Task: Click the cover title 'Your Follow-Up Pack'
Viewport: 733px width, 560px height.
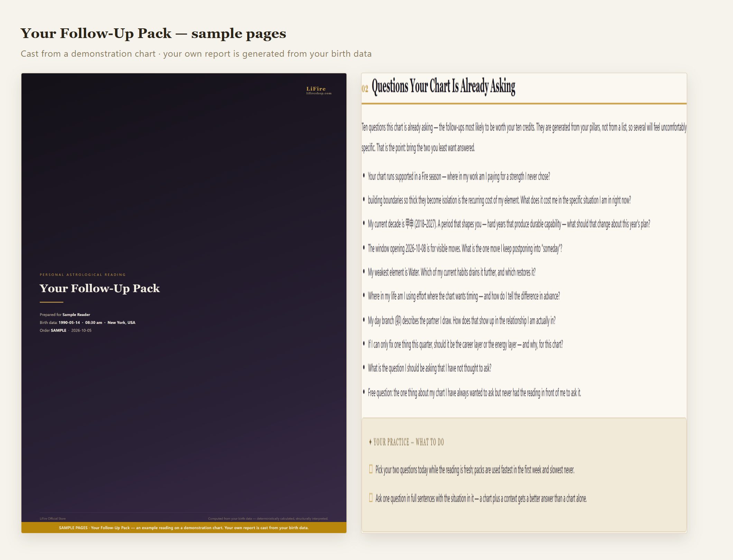Action: tap(100, 288)
